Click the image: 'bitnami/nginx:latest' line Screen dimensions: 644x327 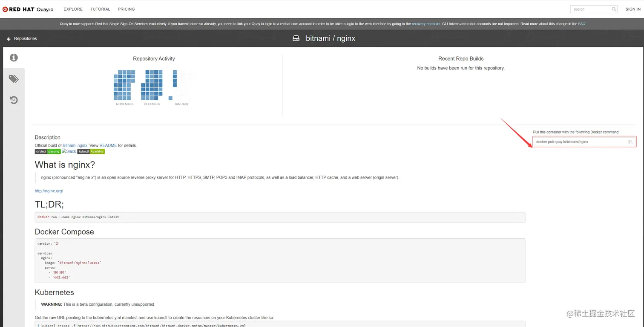pos(73,263)
